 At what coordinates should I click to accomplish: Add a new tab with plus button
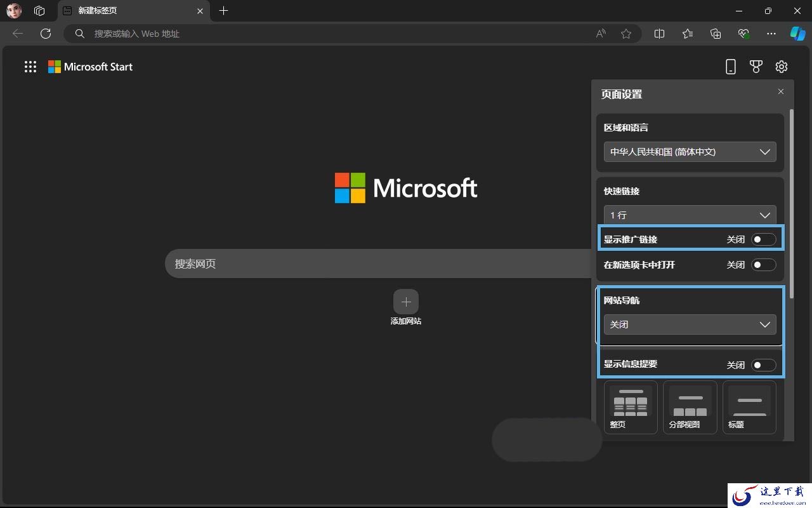click(223, 11)
